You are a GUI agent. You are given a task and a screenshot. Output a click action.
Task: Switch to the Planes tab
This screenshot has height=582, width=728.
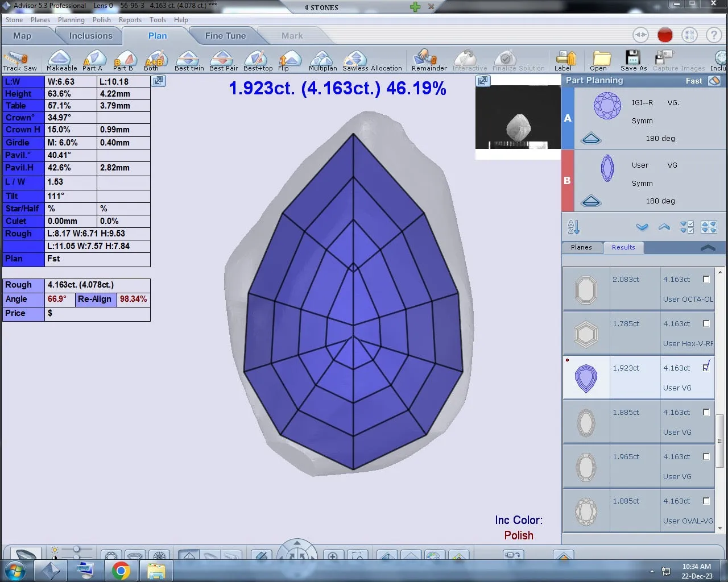[x=581, y=247]
